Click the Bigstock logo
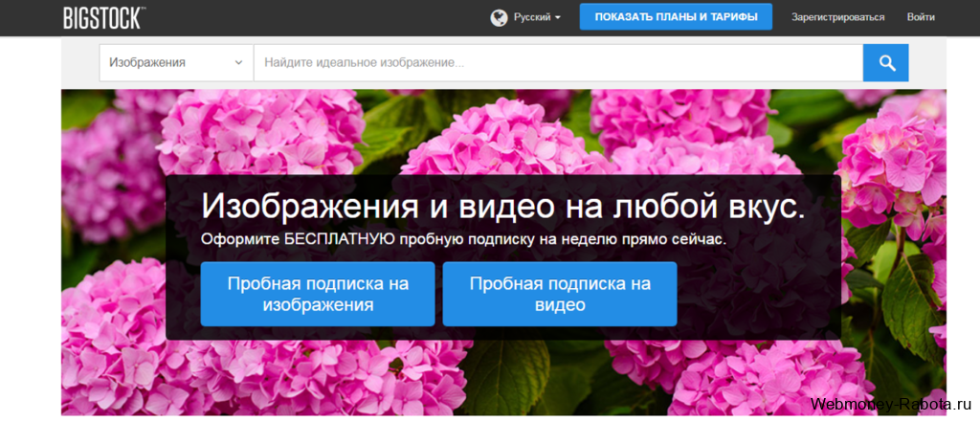 point(104,17)
